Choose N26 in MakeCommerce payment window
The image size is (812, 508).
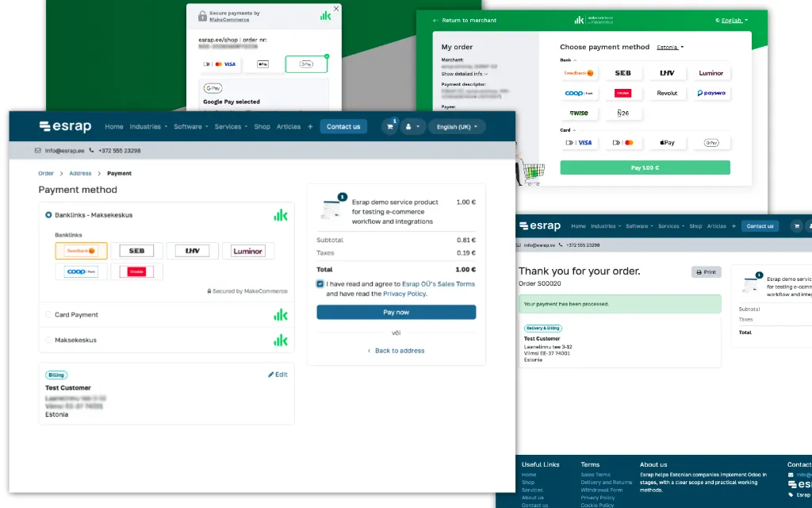click(623, 113)
